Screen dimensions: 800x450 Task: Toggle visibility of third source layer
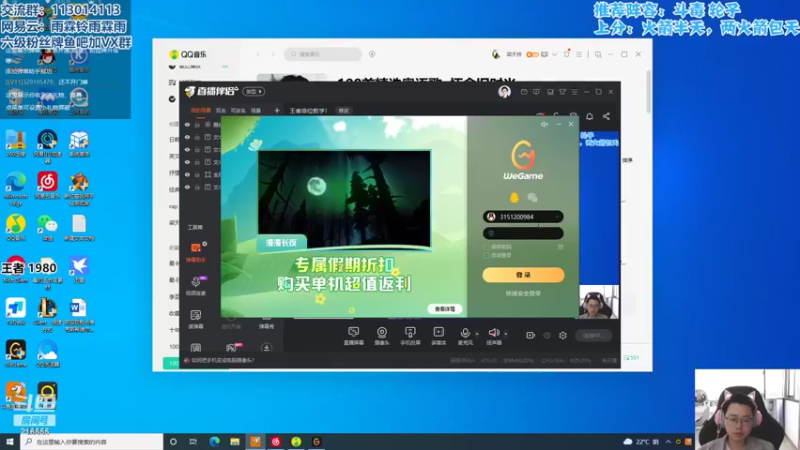[x=187, y=149]
